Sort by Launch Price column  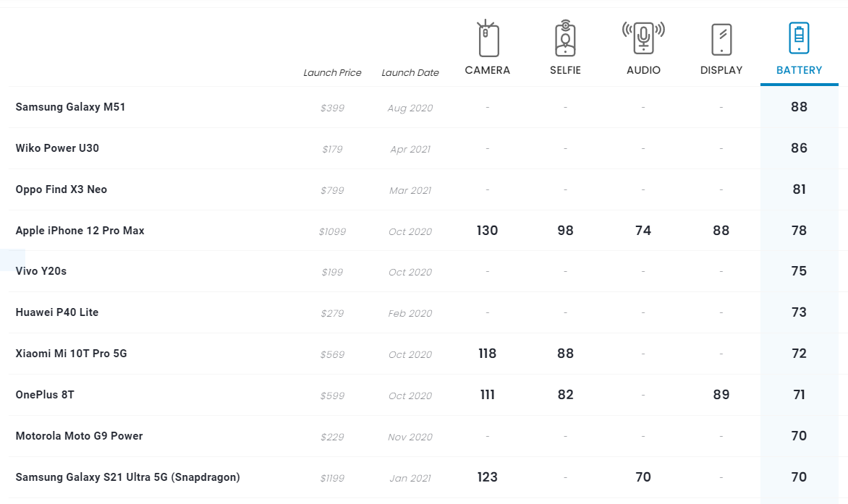332,72
